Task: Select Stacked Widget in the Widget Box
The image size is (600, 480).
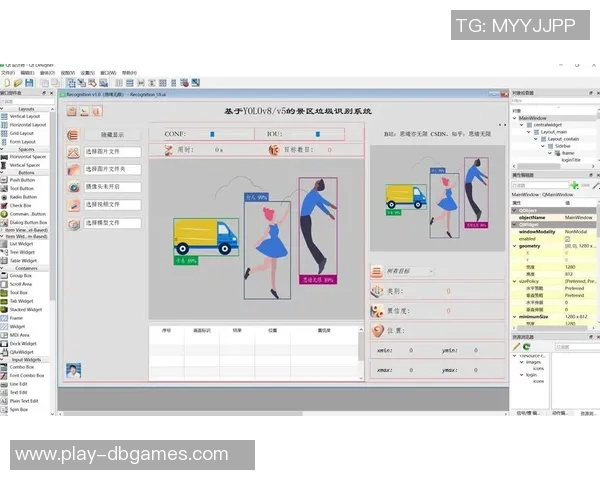Action: (x=26, y=310)
